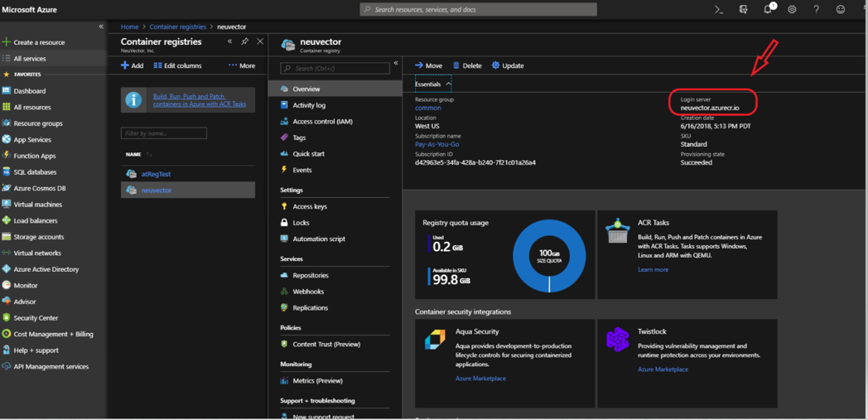Open the notifications bell icon
Screen dimensions: 868x420
[x=768, y=9]
